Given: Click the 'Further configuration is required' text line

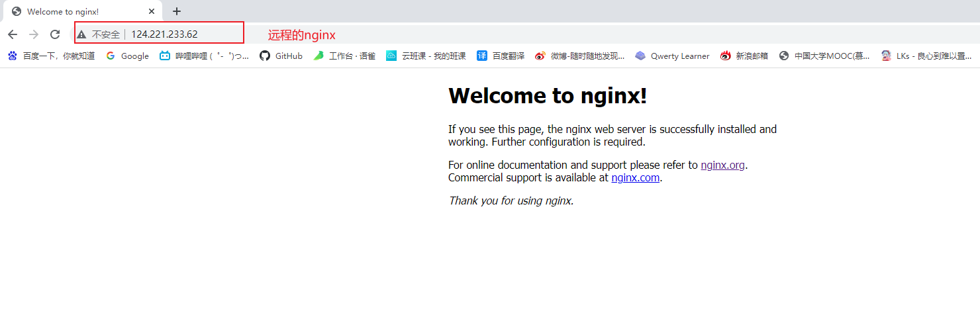Looking at the screenshot, I should pyautogui.click(x=568, y=142).
